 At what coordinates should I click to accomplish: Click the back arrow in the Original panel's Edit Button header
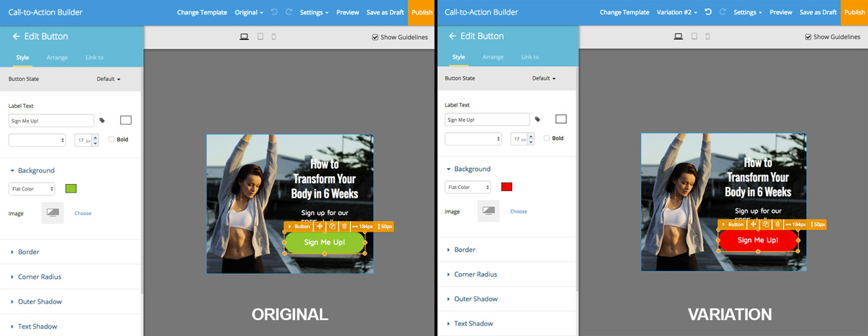click(x=16, y=36)
